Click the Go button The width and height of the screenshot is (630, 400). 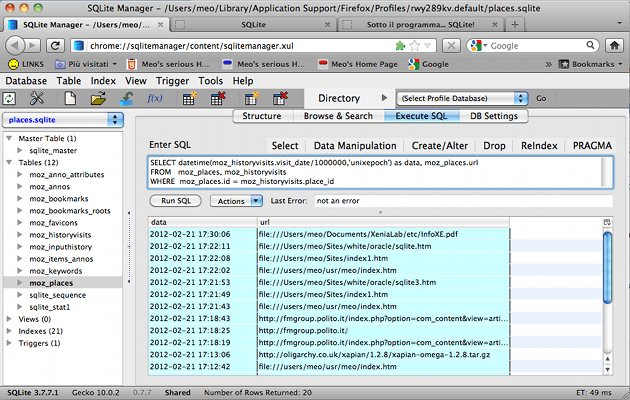(x=541, y=98)
